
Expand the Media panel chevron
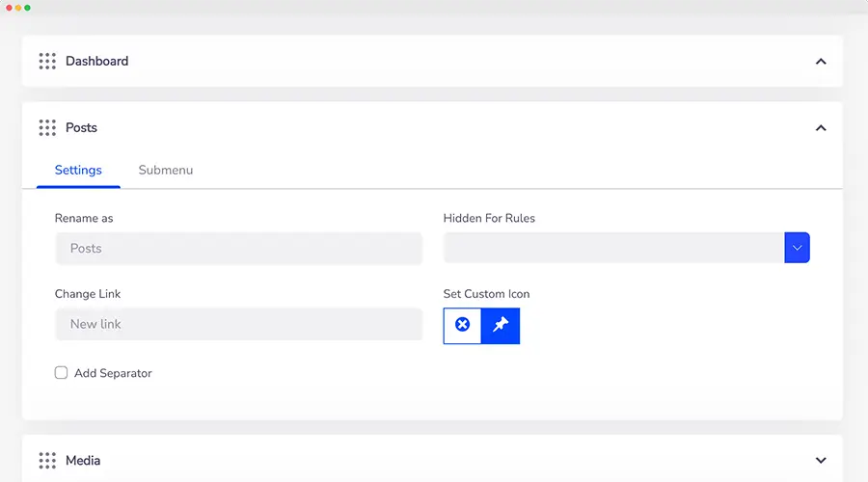[821, 461]
